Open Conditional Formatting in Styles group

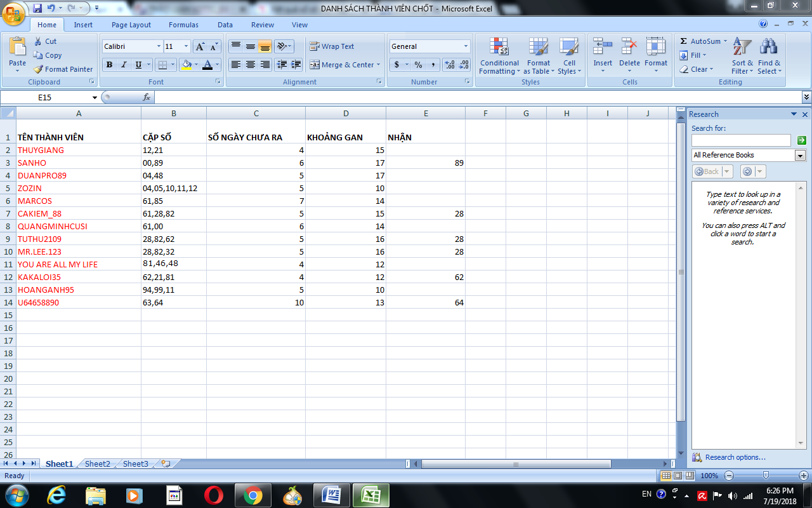pos(499,56)
